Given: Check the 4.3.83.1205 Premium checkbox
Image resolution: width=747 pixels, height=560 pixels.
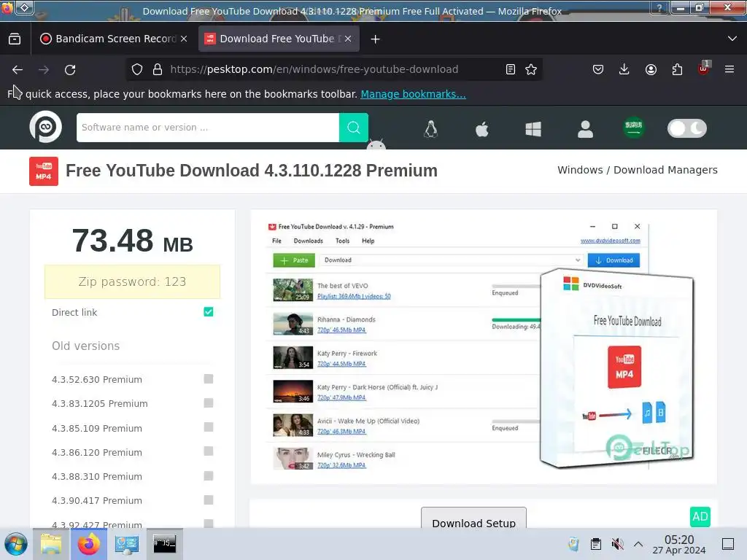Looking at the screenshot, I should [x=209, y=403].
